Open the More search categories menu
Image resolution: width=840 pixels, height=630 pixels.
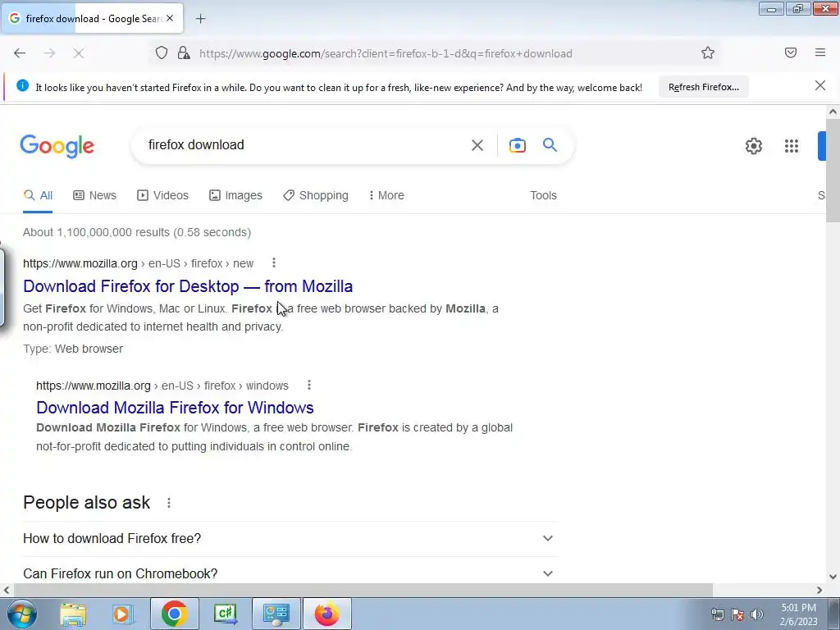point(386,195)
